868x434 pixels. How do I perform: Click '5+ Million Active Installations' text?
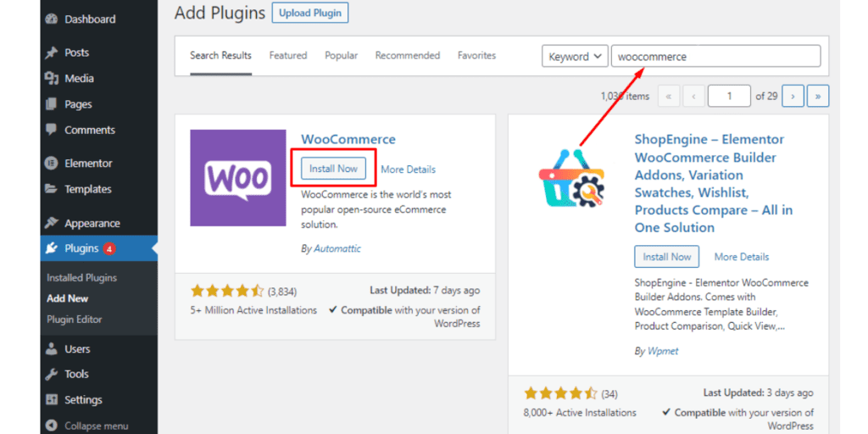253,310
